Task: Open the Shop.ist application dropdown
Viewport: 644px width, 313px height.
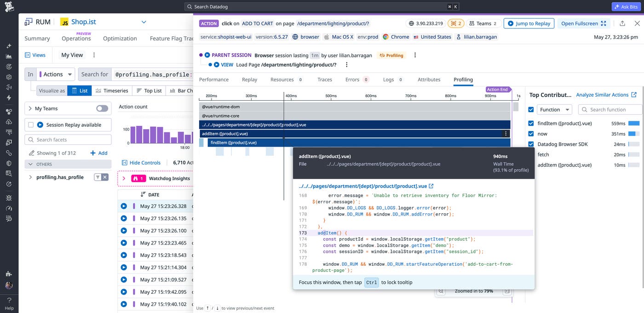Action: (144, 22)
